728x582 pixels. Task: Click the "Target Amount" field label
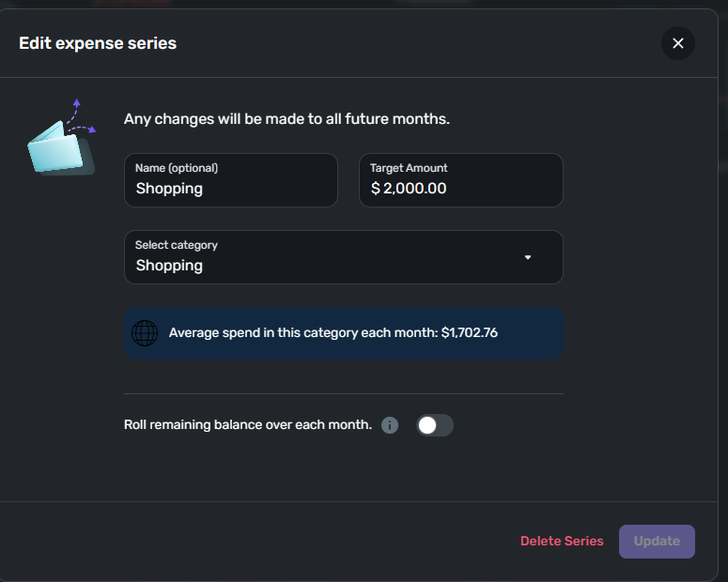click(x=409, y=168)
